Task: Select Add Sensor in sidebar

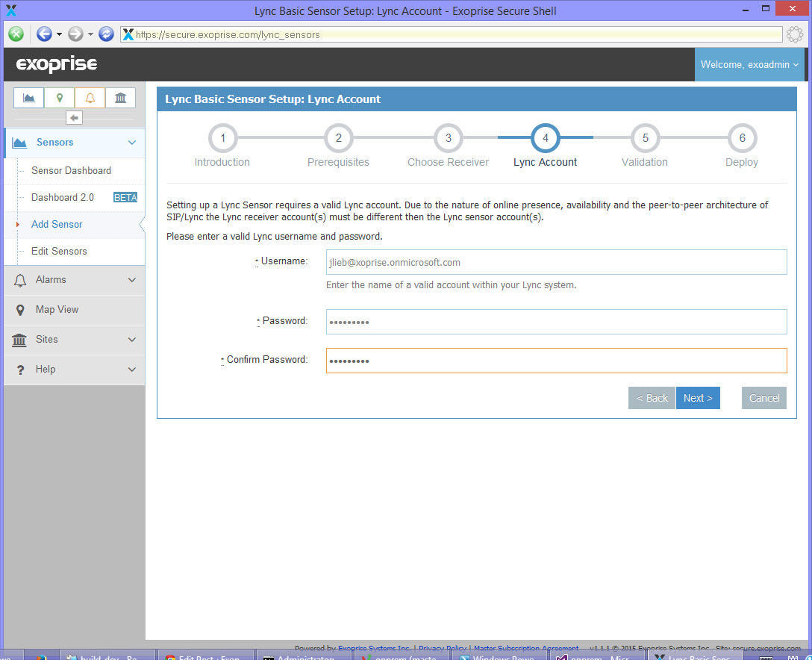Action: (x=57, y=224)
